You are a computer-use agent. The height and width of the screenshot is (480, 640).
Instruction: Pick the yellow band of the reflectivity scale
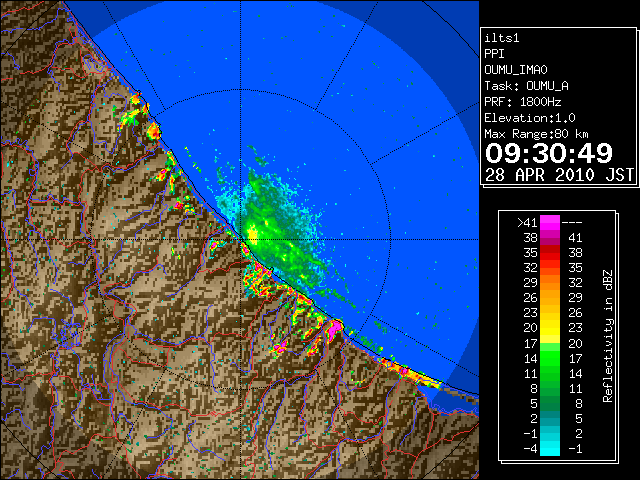(550, 328)
